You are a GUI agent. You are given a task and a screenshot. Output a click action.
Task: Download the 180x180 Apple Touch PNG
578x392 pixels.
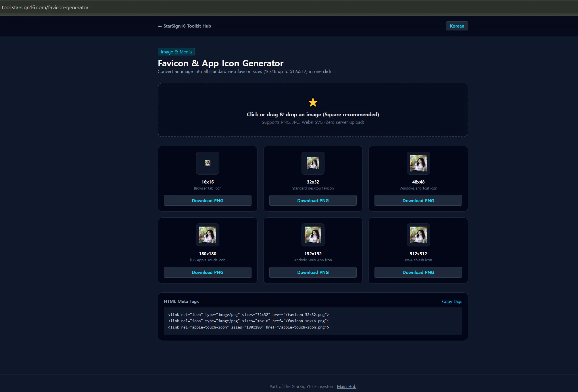coord(208,272)
